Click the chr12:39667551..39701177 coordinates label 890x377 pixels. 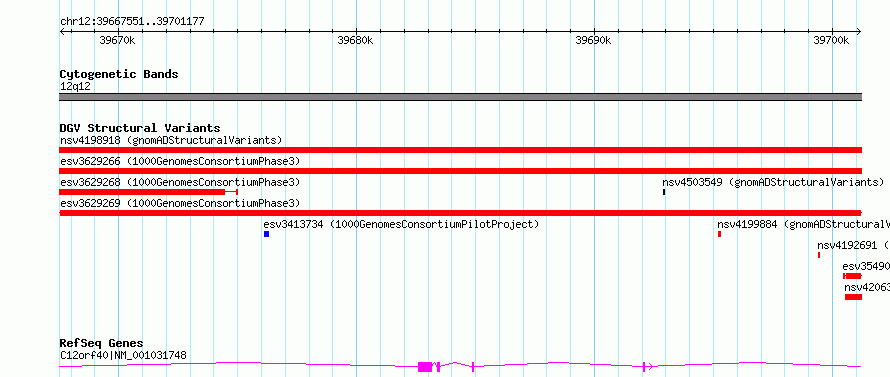[132, 22]
